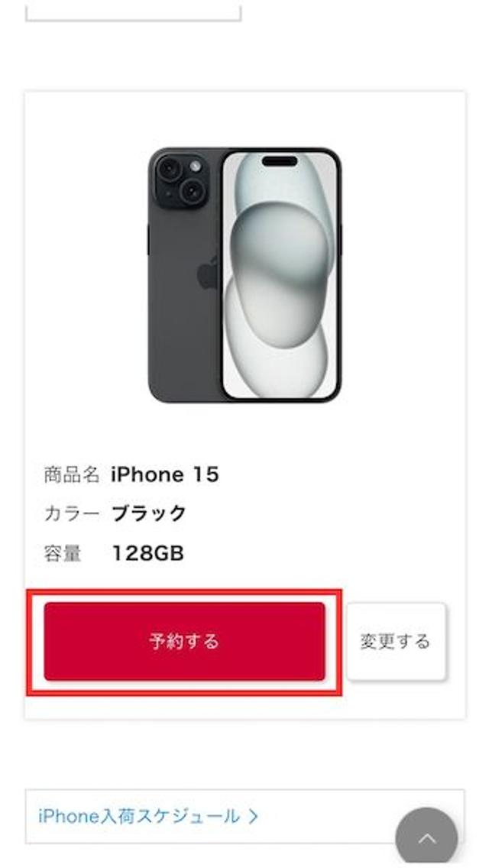Select the iPhone front screen wallpaper image
489x868 pixels.
coord(280,275)
